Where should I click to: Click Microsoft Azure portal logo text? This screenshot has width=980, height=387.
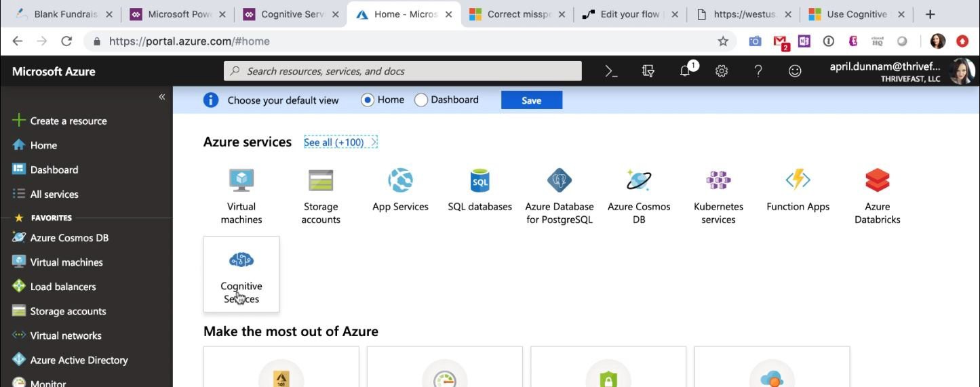point(54,72)
